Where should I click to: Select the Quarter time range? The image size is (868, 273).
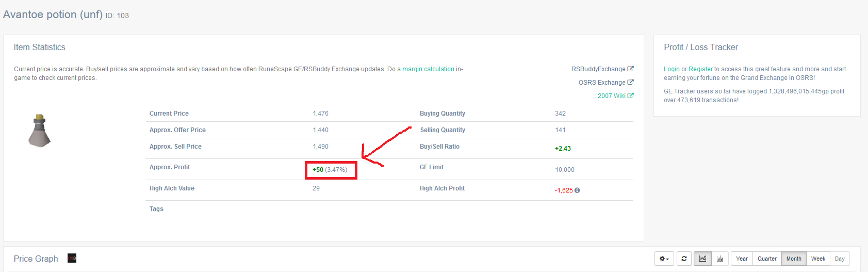[767, 259]
